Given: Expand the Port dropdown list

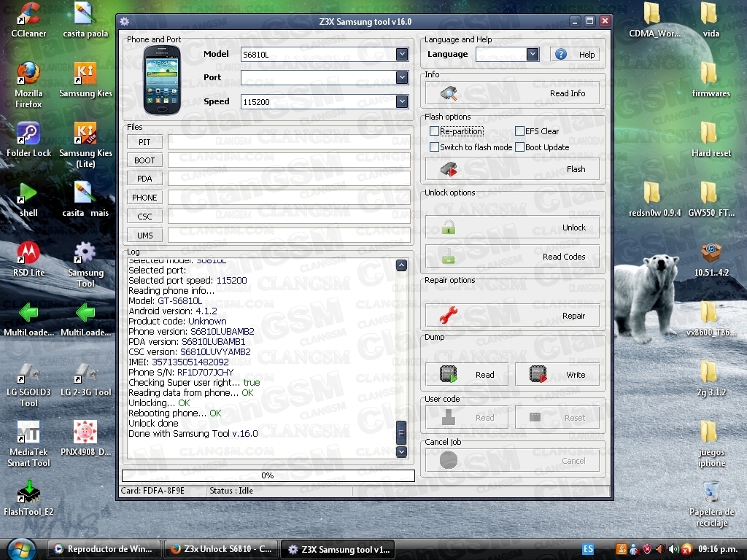Looking at the screenshot, I should tap(402, 77).
